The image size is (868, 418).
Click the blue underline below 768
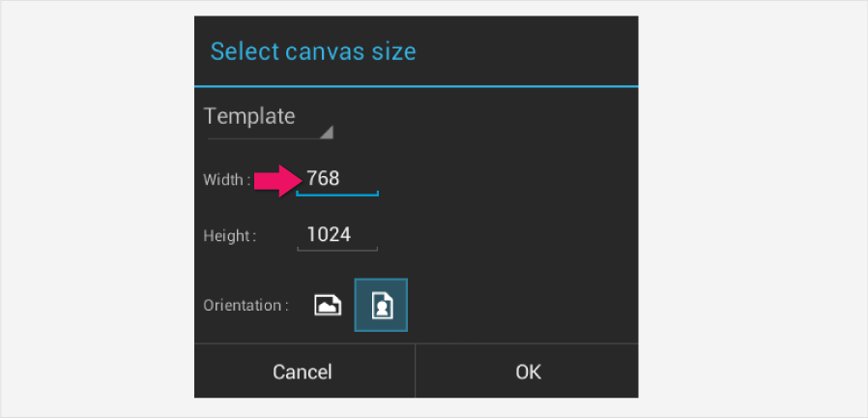coord(337,194)
